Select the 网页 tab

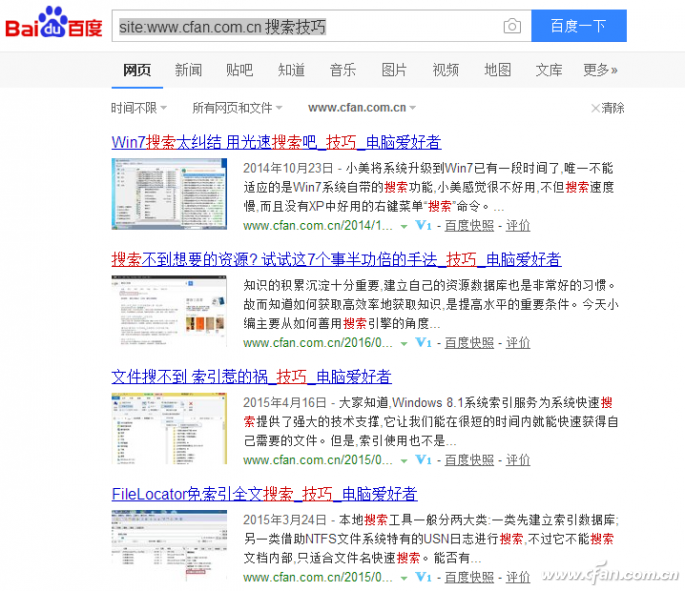pos(137,70)
